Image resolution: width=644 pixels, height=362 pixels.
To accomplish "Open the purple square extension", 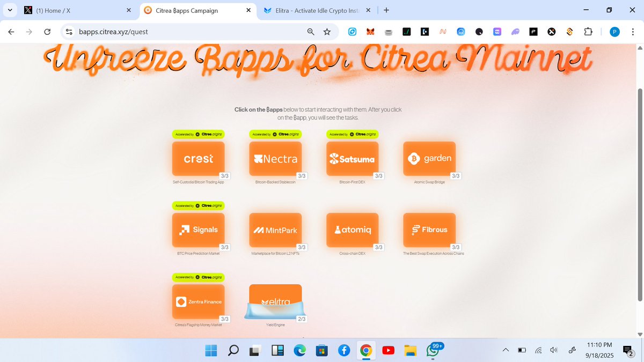I will tap(497, 32).
